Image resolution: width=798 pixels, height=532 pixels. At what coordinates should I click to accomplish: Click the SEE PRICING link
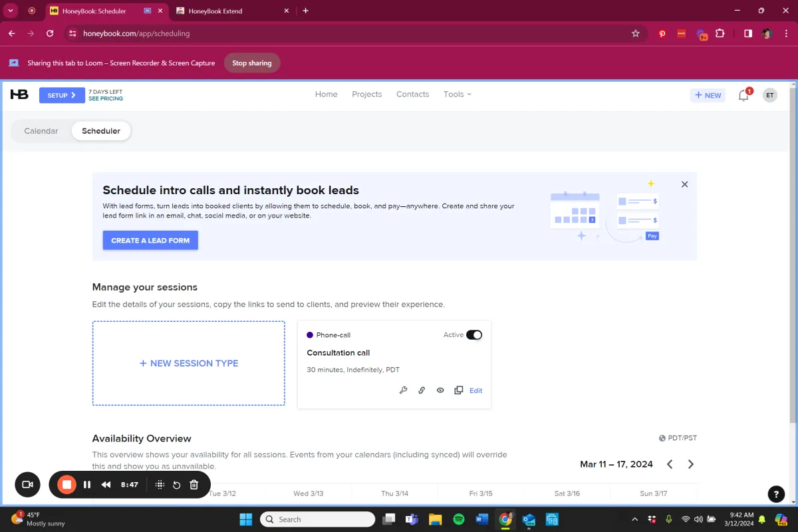[106, 98]
